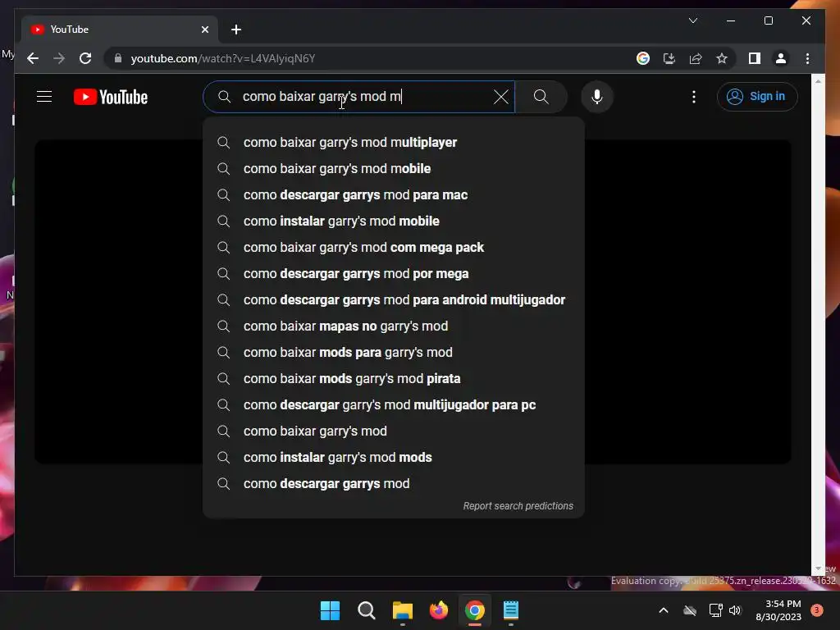Show hidden system tray icons

coord(663,610)
